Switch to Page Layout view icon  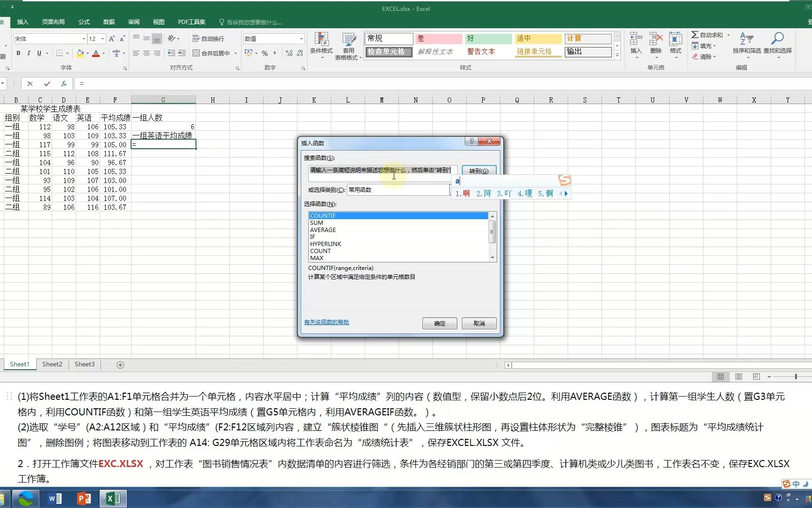point(738,376)
